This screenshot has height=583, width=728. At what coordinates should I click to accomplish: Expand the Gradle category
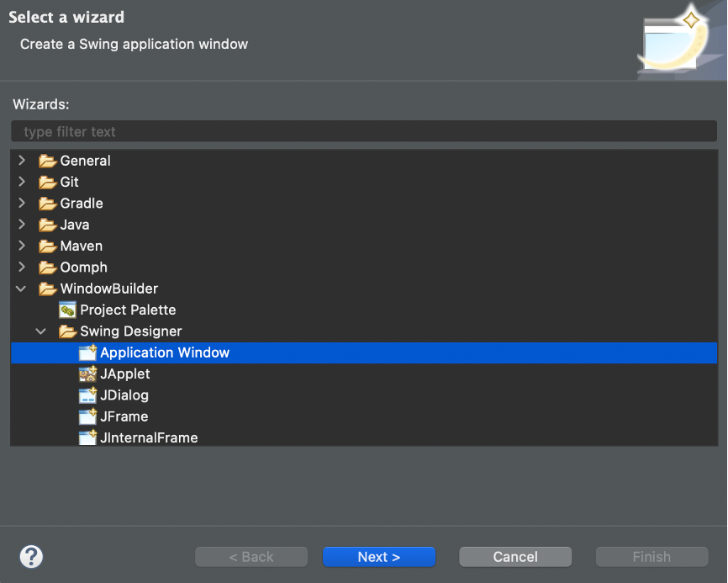(x=21, y=203)
